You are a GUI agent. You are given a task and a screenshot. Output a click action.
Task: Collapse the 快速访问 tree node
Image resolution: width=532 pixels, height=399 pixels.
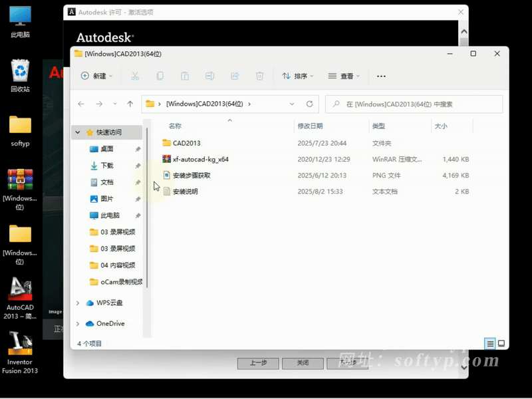[x=78, y=132]
